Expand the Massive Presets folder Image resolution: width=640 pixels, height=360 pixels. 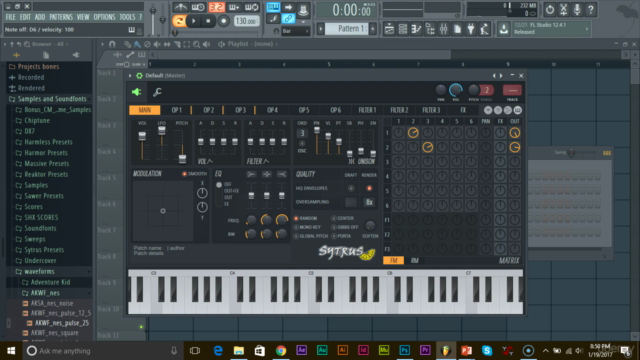pos(47,163)
